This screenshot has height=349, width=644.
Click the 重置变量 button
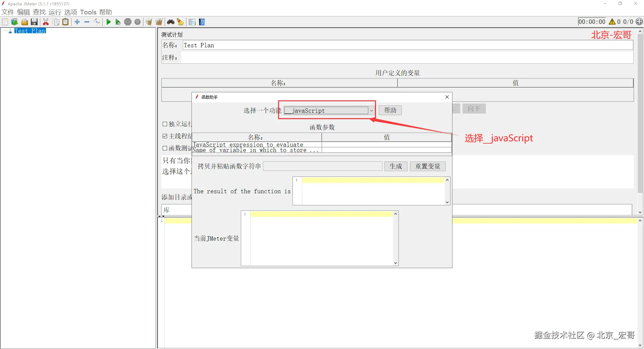coord(428,166)
